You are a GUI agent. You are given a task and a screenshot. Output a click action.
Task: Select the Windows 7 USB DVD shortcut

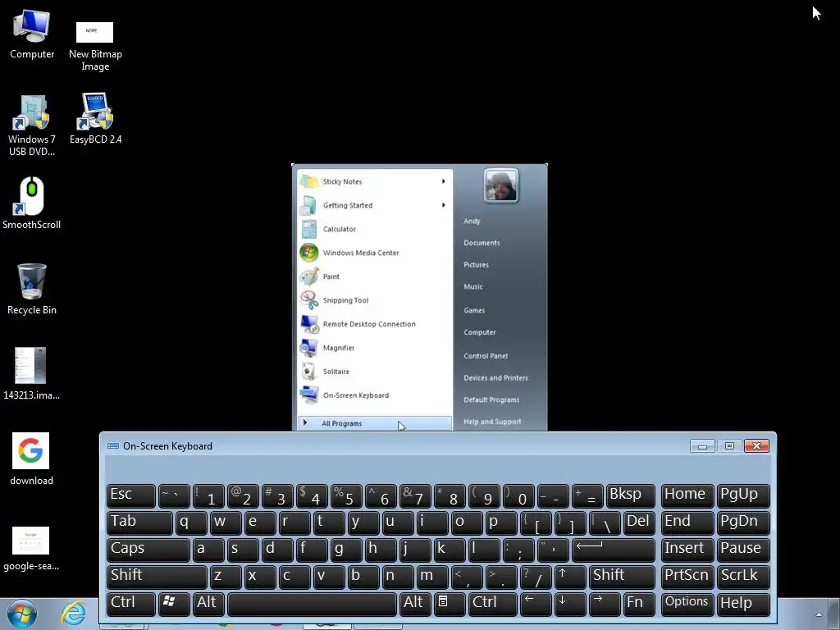pos(32,126)
